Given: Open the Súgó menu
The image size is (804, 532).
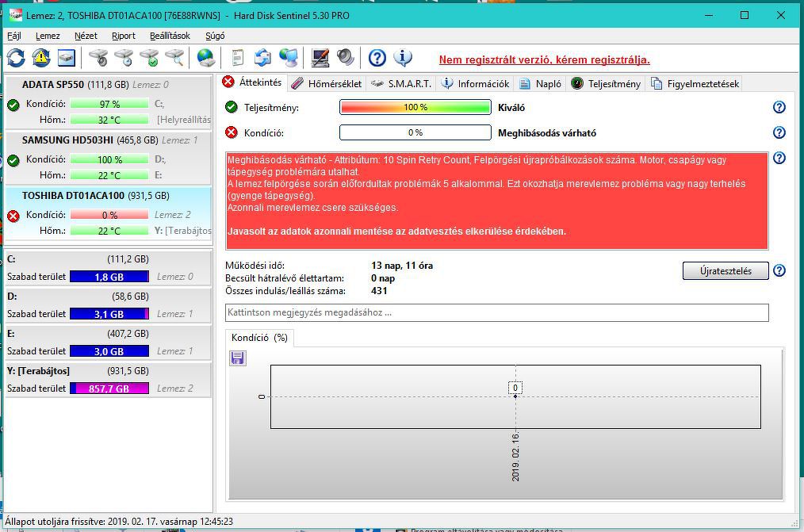Looking at the screenshot, I should 215,36.
